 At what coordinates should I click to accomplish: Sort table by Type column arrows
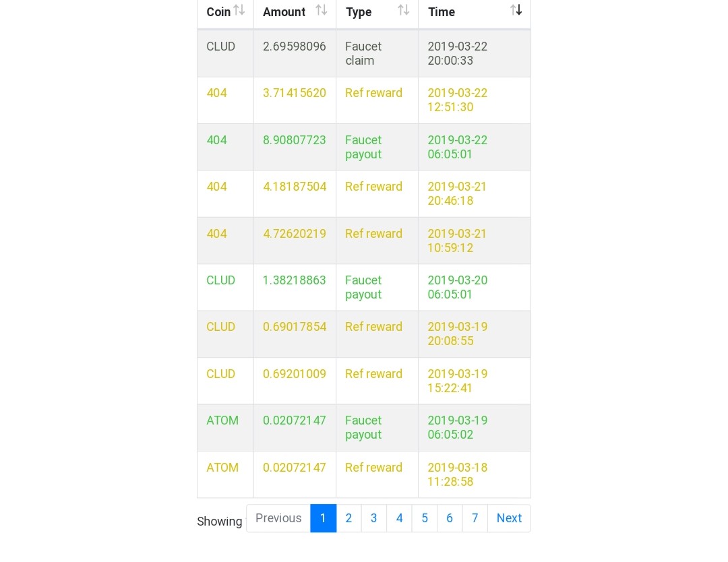[404, 9]
